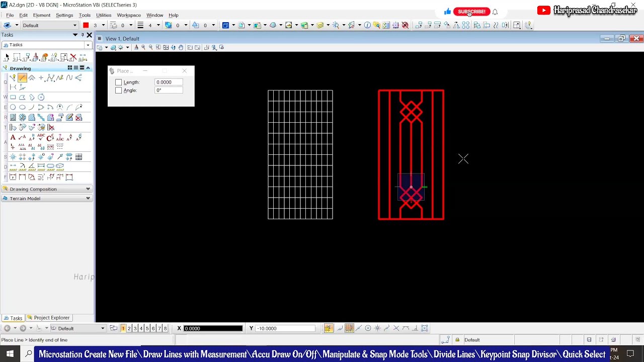Screen dimensions: 644x362
Task: Click the Pan View hand icon
Action: point(181,47)
